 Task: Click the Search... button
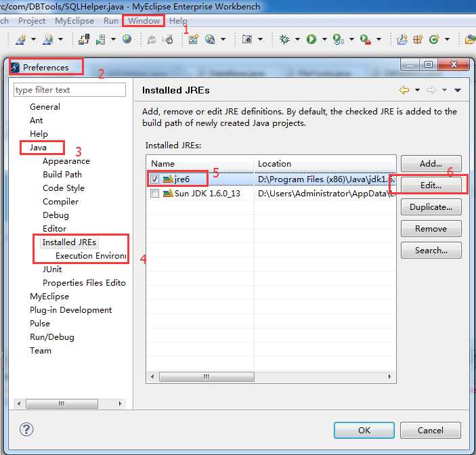(x=431, y=250)
